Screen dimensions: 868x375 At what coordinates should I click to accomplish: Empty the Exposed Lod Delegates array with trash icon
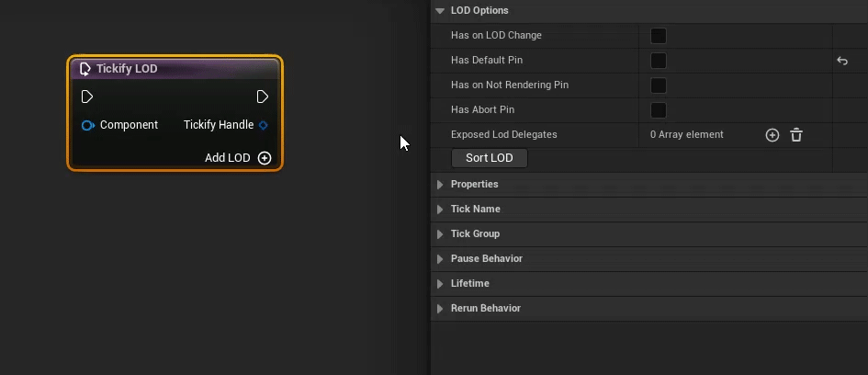tap(796, 135)
